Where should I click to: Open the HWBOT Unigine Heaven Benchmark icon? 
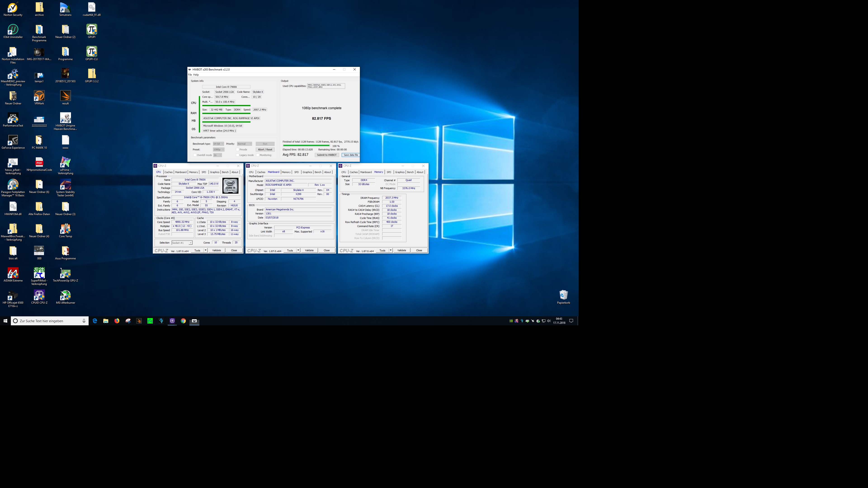point(65,122)
